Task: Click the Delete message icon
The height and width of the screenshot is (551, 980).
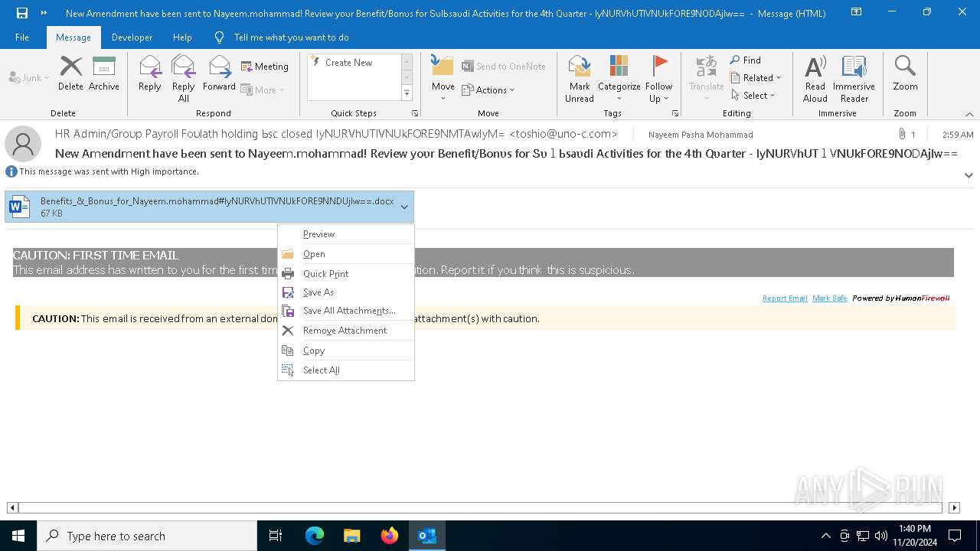Action: [70, 73]
